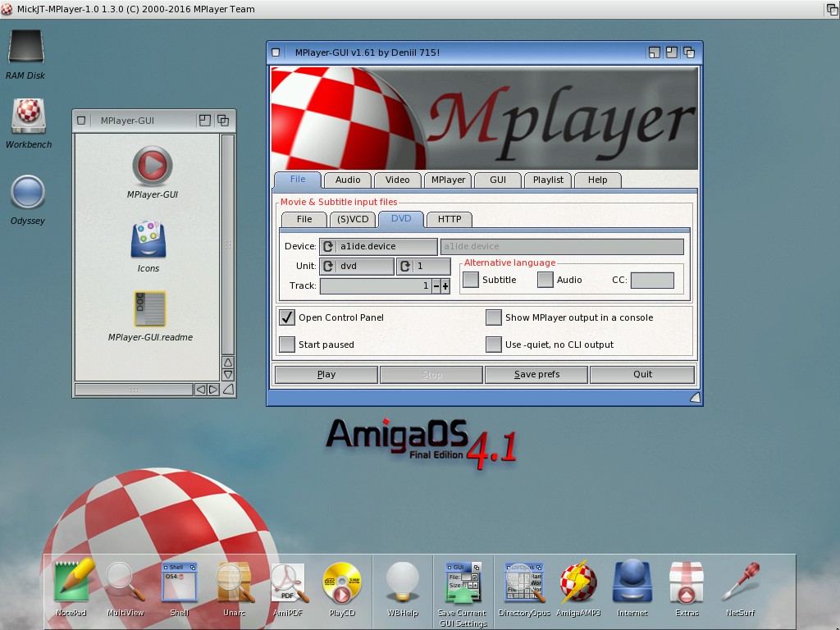
Task: Launch AmigaAMP3 from the dock
Action: [x=578, y=583]
